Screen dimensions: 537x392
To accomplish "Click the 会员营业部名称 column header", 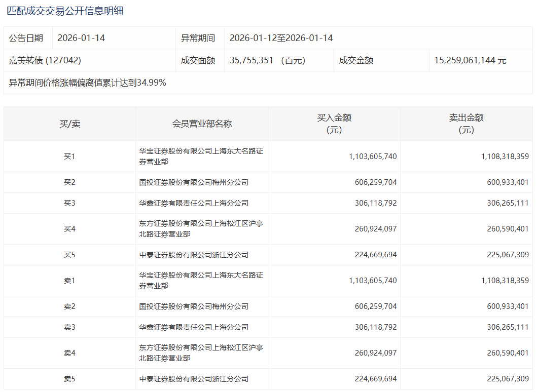I will 202,124.
